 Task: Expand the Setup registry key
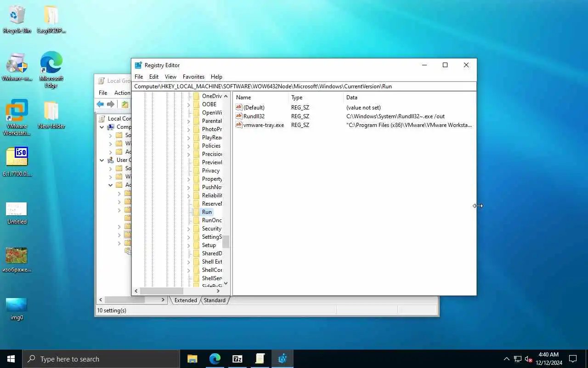pyautogui.click(x=188, y=245)
